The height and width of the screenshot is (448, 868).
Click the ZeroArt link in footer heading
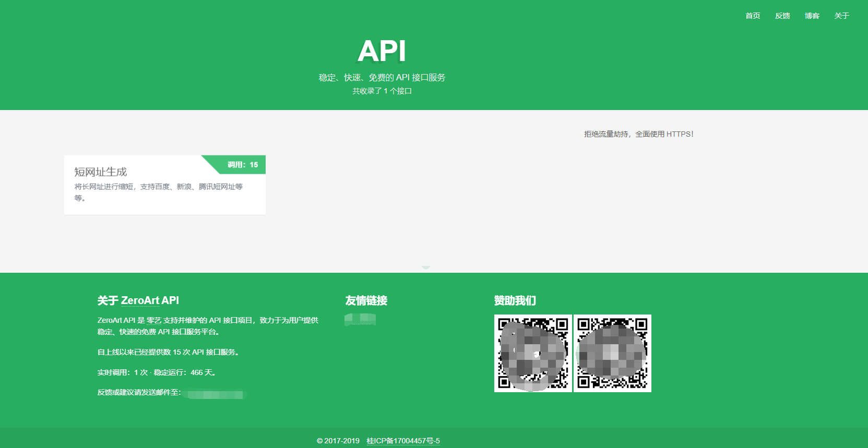coord(140,300)
